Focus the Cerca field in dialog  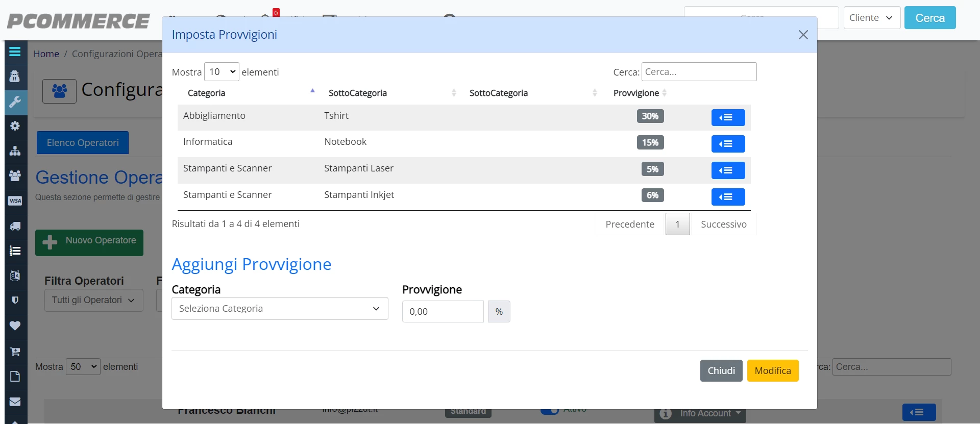(x=699, y=72)
